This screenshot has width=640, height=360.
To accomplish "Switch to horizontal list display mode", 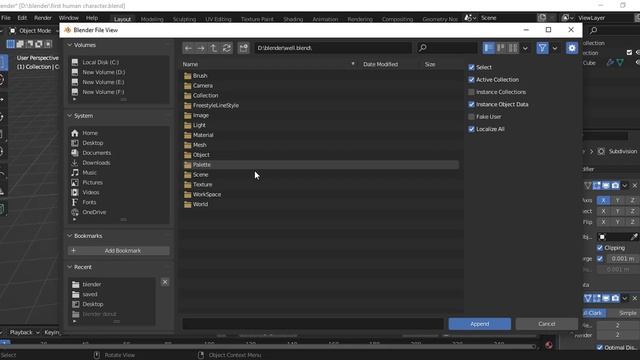I will tap(501, 48).
